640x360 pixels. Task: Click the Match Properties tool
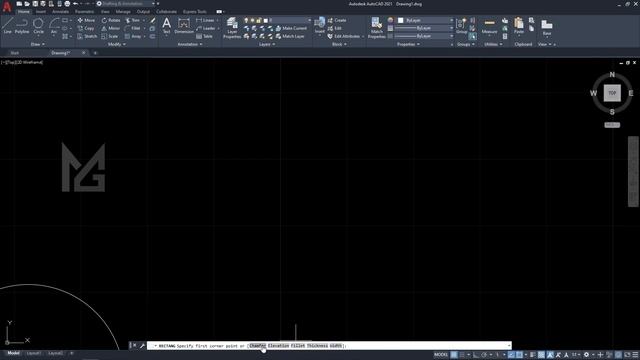click(x=376, y=28)
